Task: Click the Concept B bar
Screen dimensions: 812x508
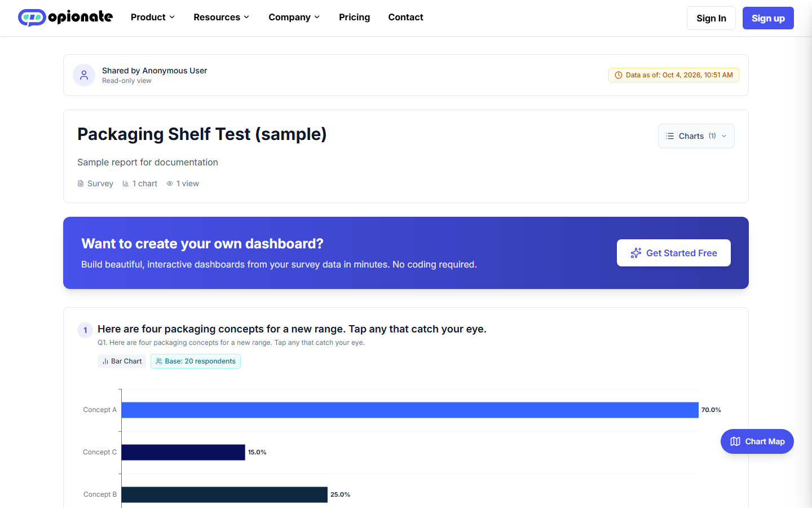Action: pos(224,494)
